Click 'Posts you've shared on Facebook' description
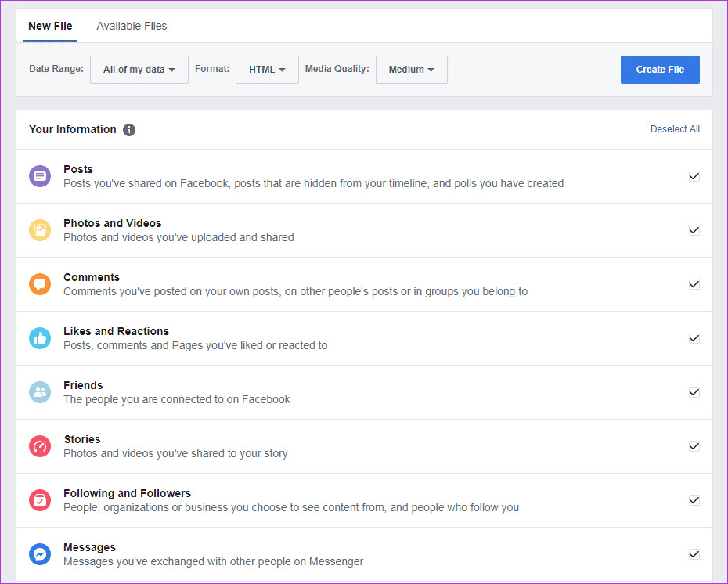 [x=313, y=183]
